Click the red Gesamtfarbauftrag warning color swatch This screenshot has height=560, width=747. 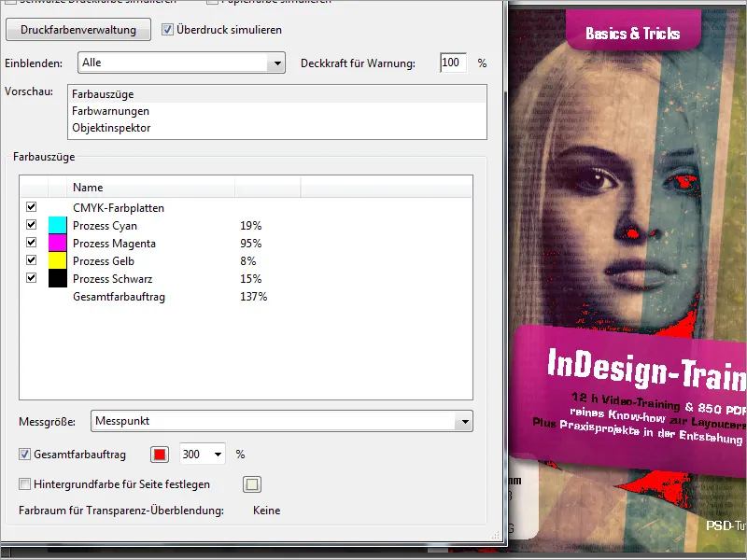160,455
